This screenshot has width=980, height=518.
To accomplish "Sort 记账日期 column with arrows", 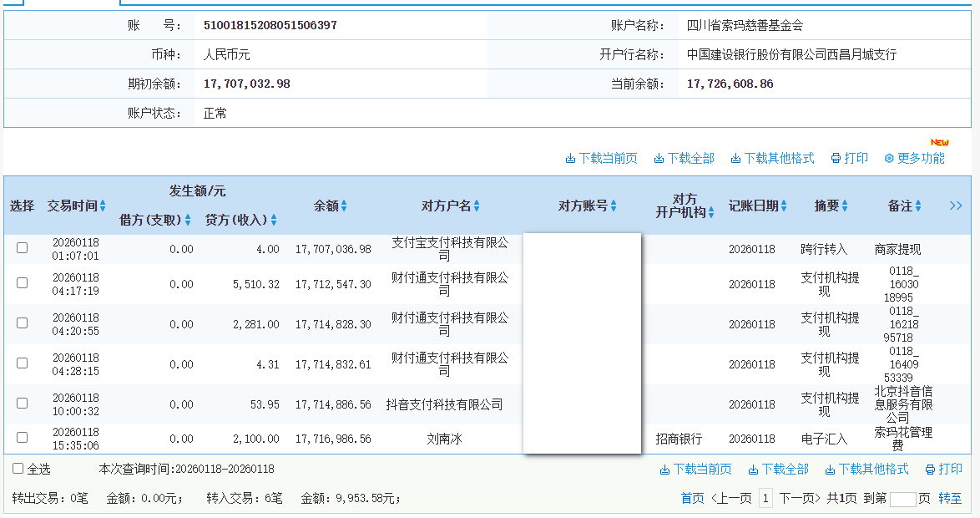I will pos(783,206).
